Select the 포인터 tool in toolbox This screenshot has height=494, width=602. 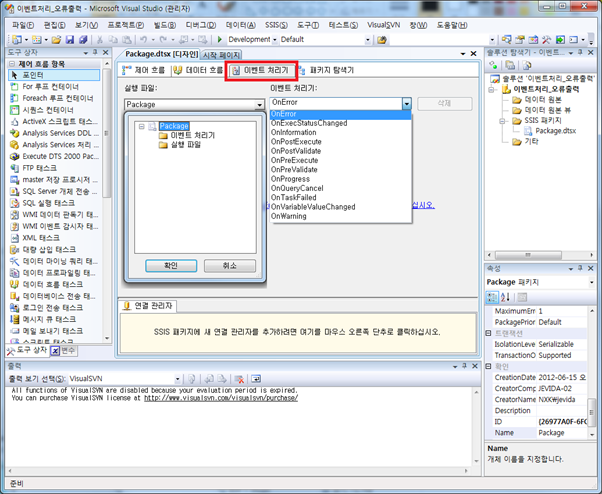55,75
